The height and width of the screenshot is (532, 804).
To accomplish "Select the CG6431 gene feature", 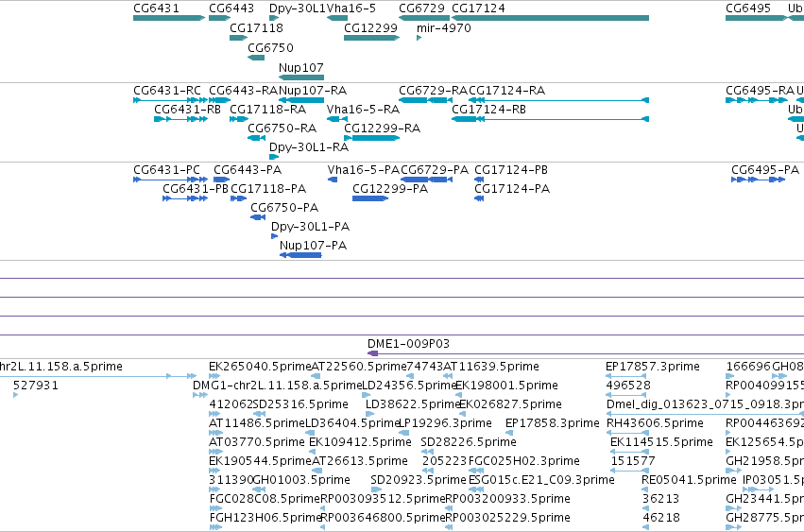I will (x=169, y=18).
